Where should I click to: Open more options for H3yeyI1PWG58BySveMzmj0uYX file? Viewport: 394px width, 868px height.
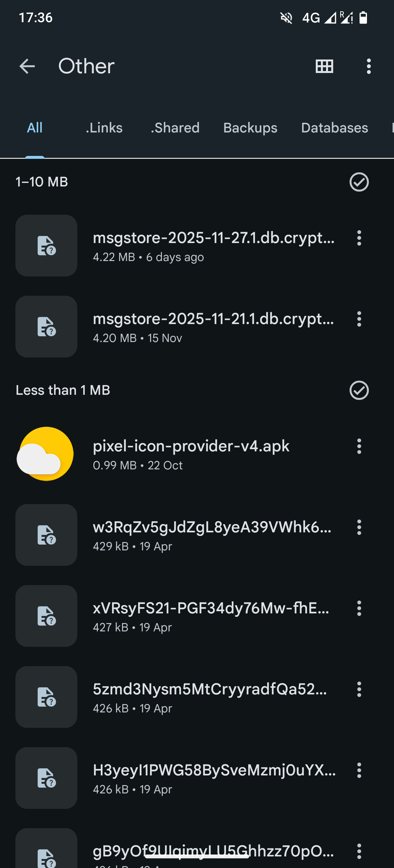click(x=359, y=770)
